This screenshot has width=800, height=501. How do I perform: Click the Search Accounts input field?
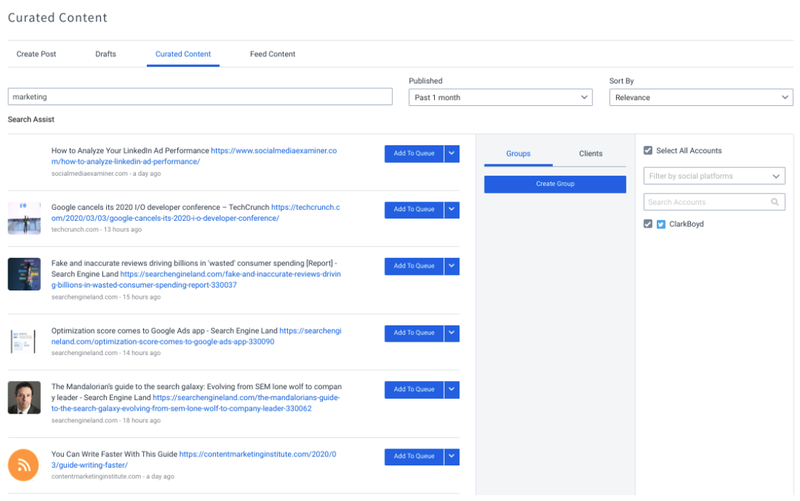point(714,202)
